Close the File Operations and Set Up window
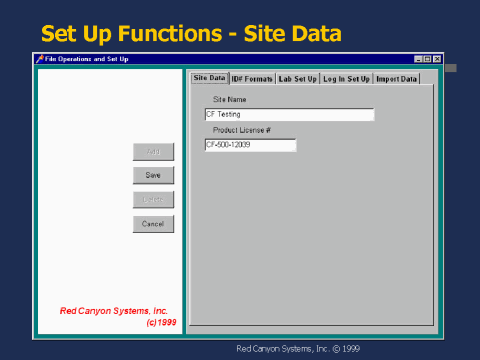The height and width of the screenshot is (360, 480). pyautogui.click(x=437, y=59)
